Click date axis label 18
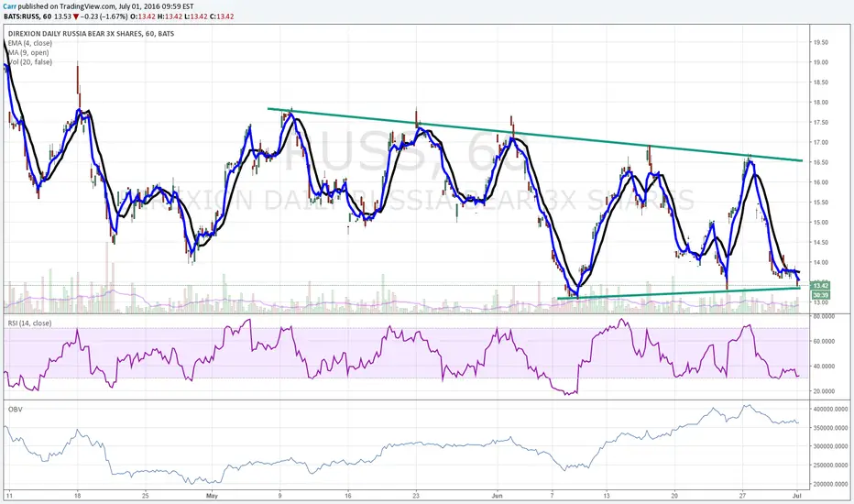 (x=77, y=496)
